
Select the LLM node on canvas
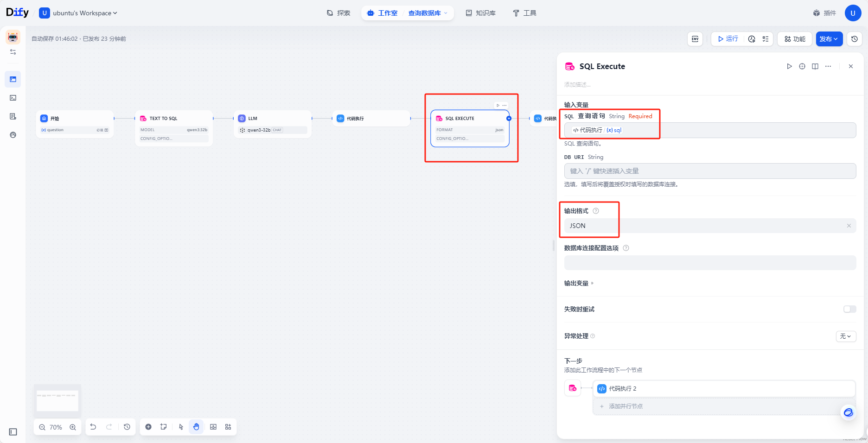click(x=273, y=124)
